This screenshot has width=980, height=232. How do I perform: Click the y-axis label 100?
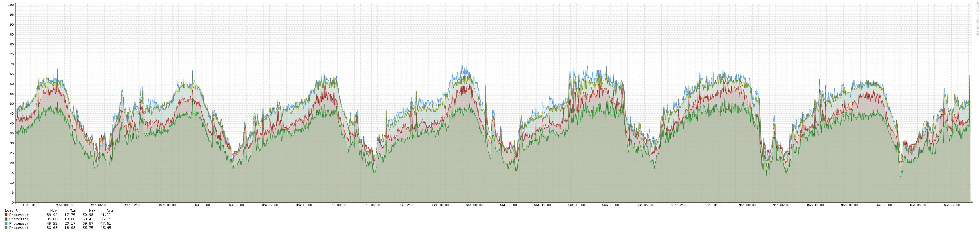tap(11, 5)
